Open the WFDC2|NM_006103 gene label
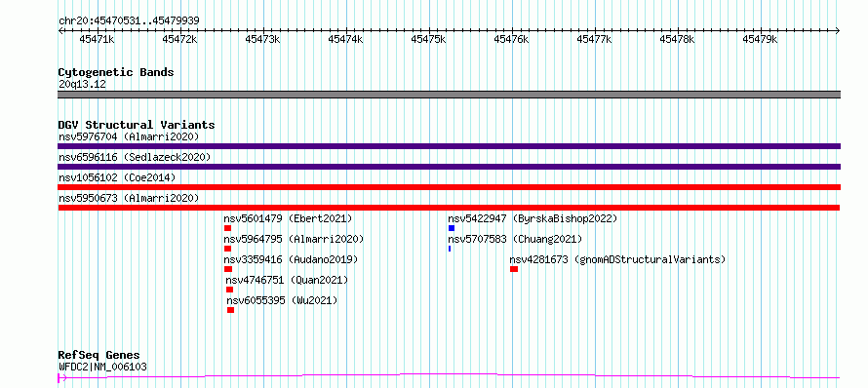Image resolution: width=868 pixels, height=388 pixels. [x=102, y=367]
